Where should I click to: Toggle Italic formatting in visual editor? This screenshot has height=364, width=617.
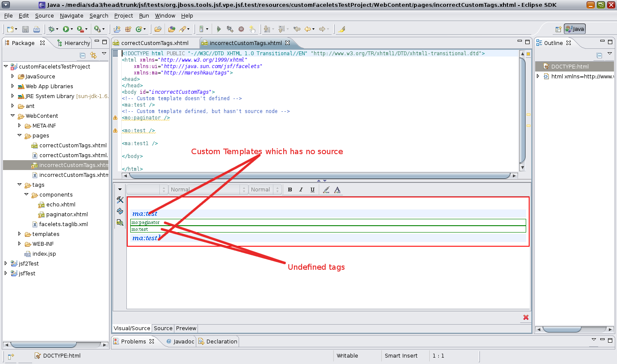(x=301, y=190)
